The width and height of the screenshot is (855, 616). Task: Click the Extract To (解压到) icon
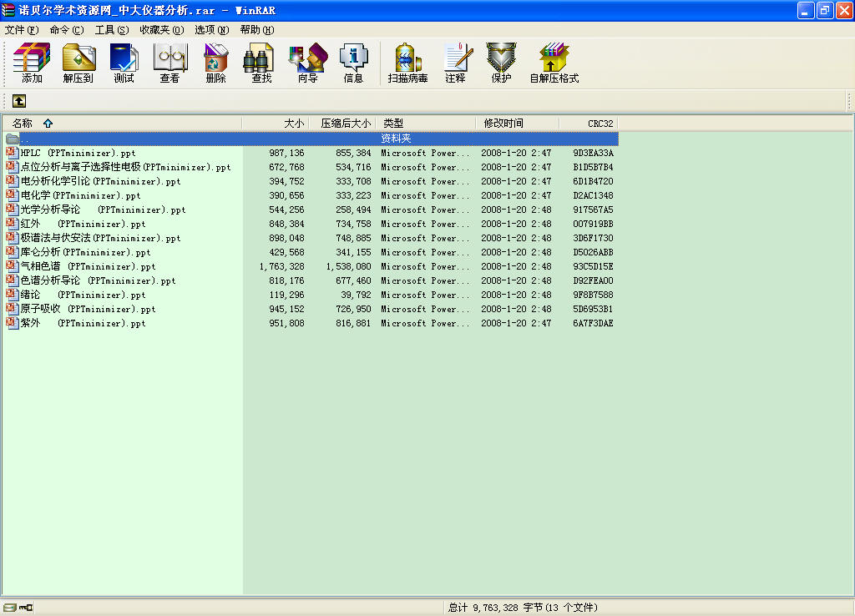point(78,63)
